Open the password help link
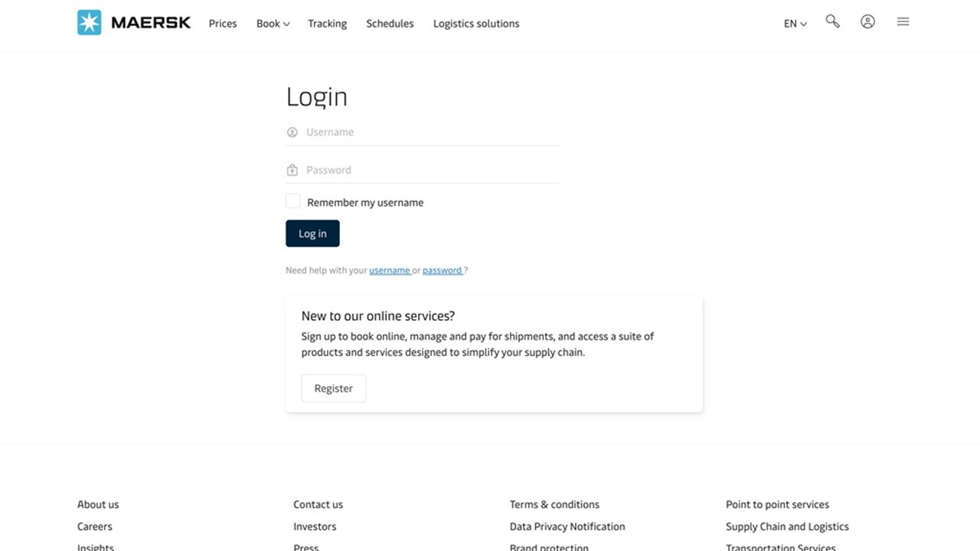This screenshot has height=551, width=980. 443,270
